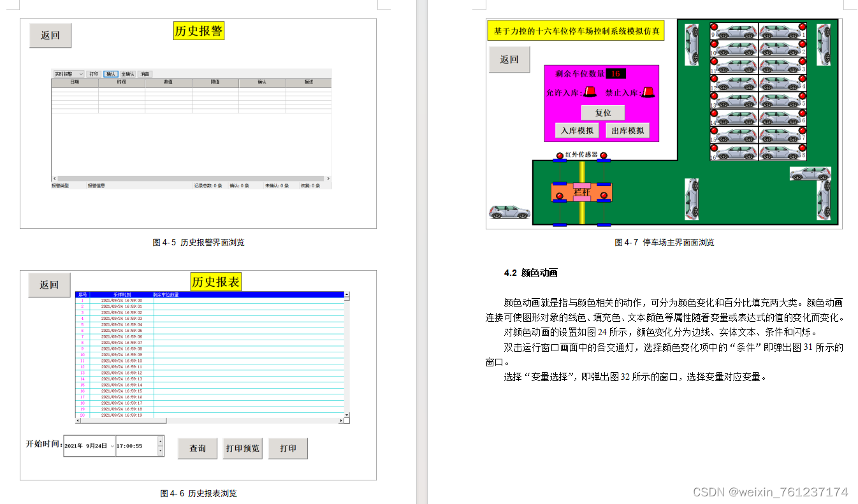This screenshot has height=504, width=858.
Task: Select the 日期 column header
Action: [x=75, y=83]
